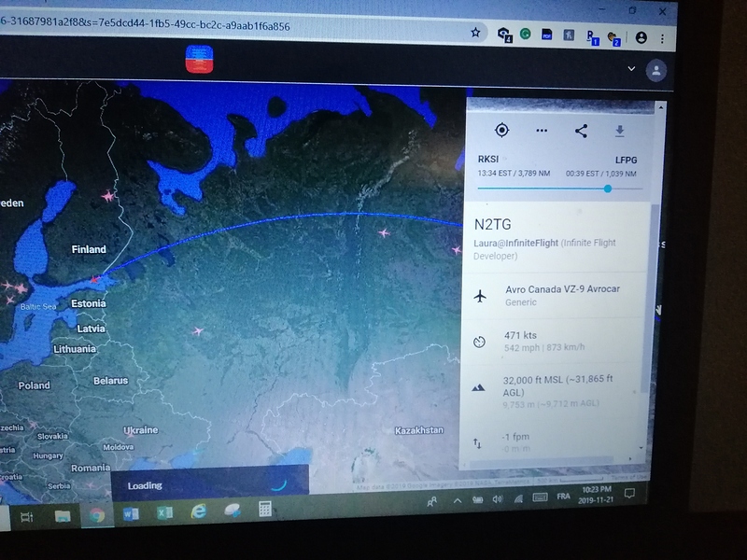The height and width of the screenshot is (560, 747).
Task: Open Excel from the taskbar
Action: [x=164, y=512]
